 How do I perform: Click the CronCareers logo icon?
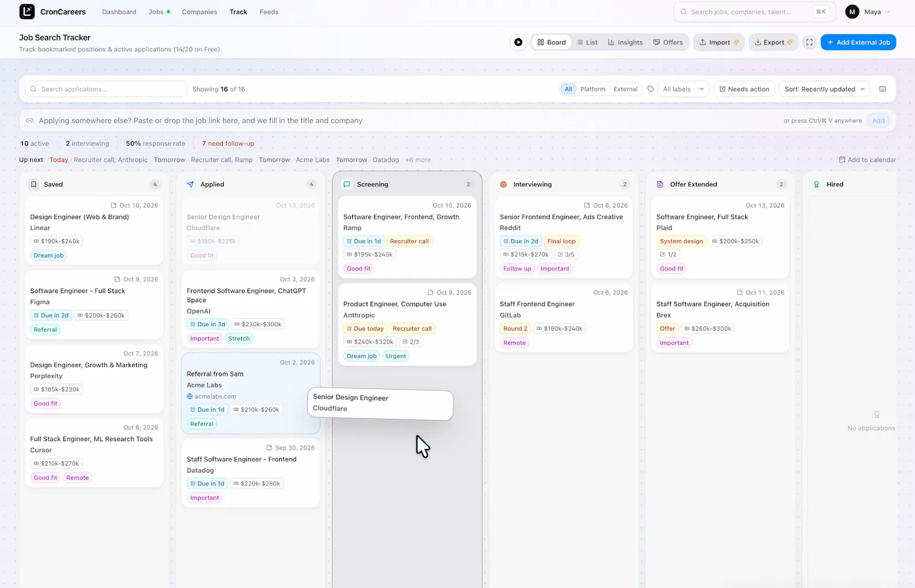(27, 11)
